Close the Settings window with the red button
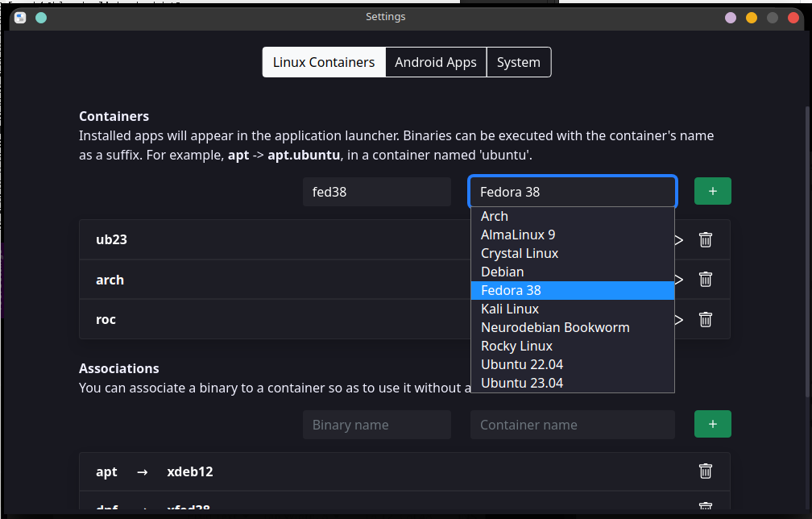The height and width of the screenshot is (519, 812). tap(793, 18)
